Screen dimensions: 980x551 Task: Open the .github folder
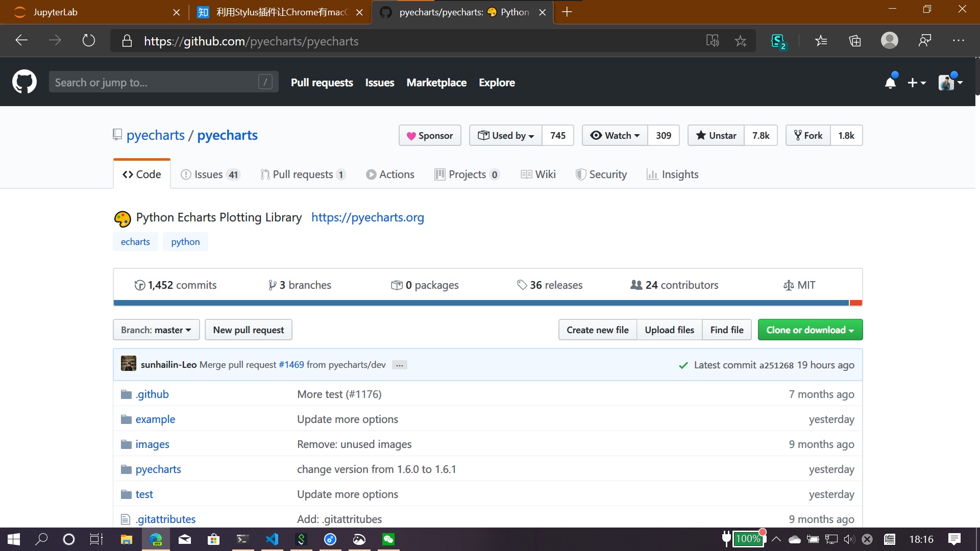pos(152,394)
